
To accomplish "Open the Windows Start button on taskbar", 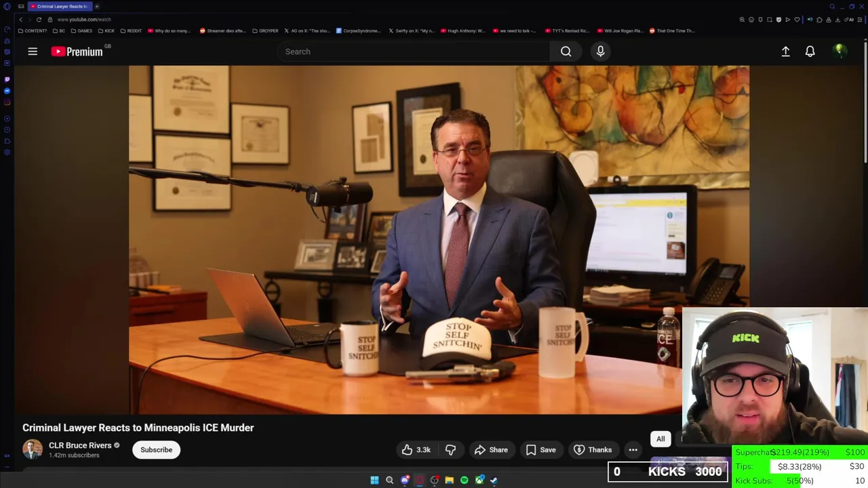I will point(374,480).
